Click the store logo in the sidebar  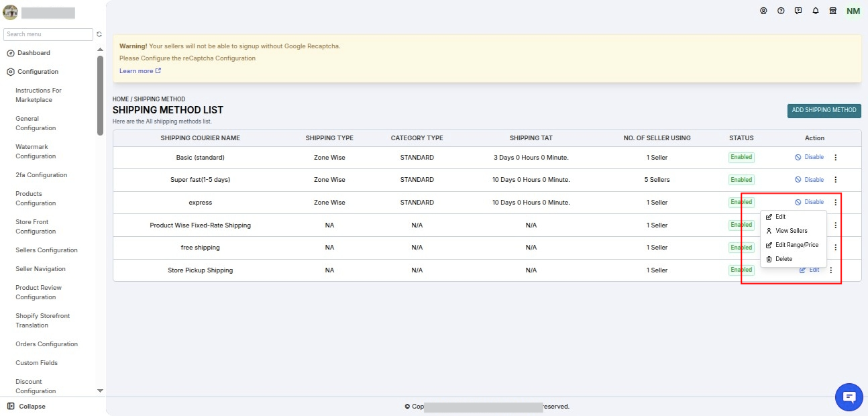click(x=10, y=12)
